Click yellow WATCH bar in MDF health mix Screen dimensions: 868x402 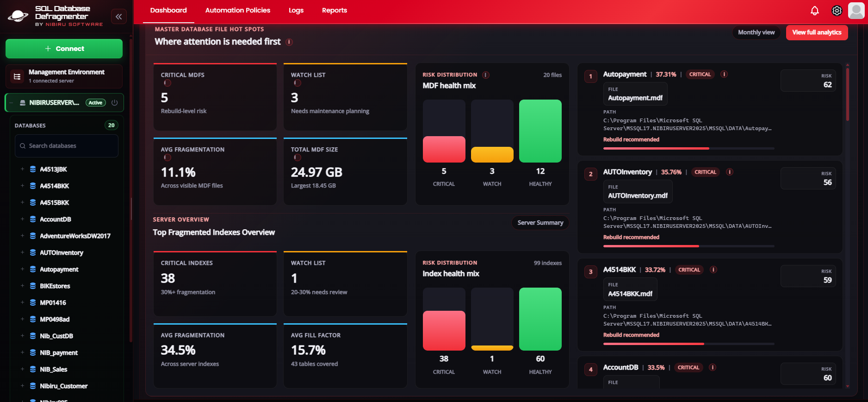coord(492,155)
